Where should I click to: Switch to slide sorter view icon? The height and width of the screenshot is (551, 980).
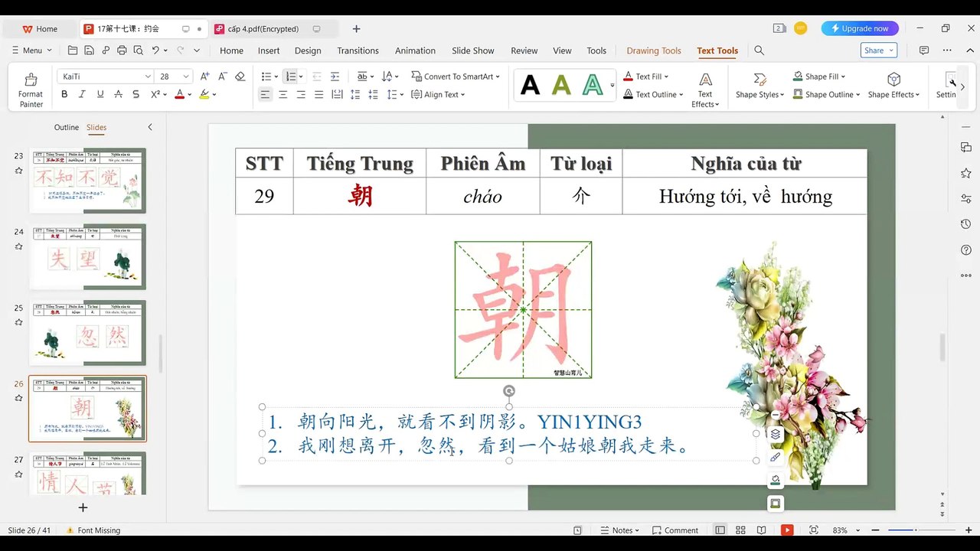pyautogui.click(x=740, y=530)
